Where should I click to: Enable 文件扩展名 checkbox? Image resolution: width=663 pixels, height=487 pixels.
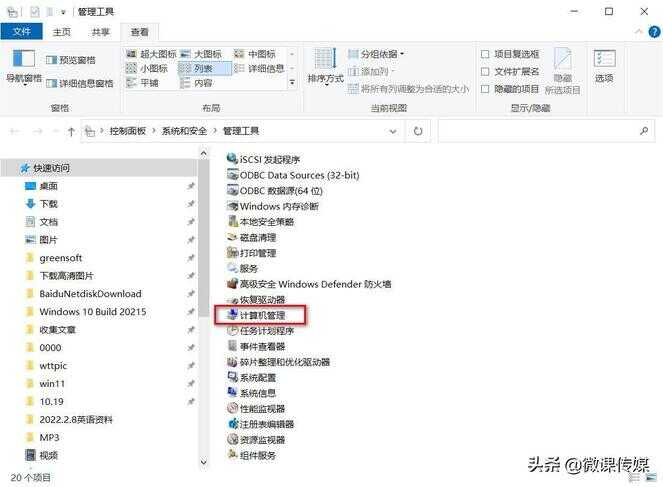(485, 71)
